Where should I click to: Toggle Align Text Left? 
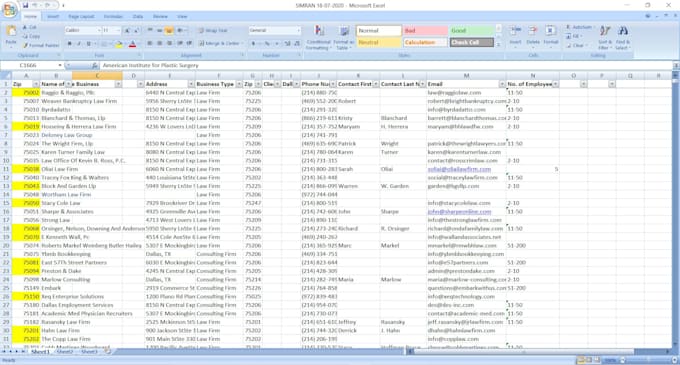coord(149,44)
